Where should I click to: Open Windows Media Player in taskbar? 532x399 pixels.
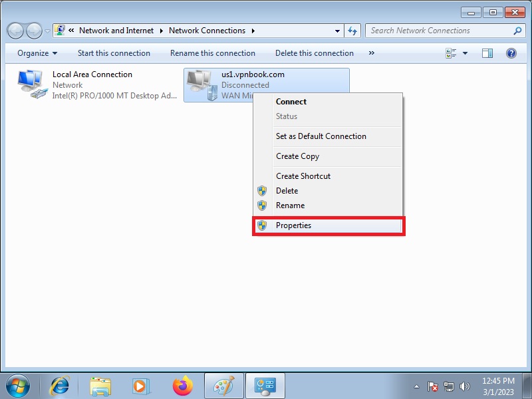point(141,386)
